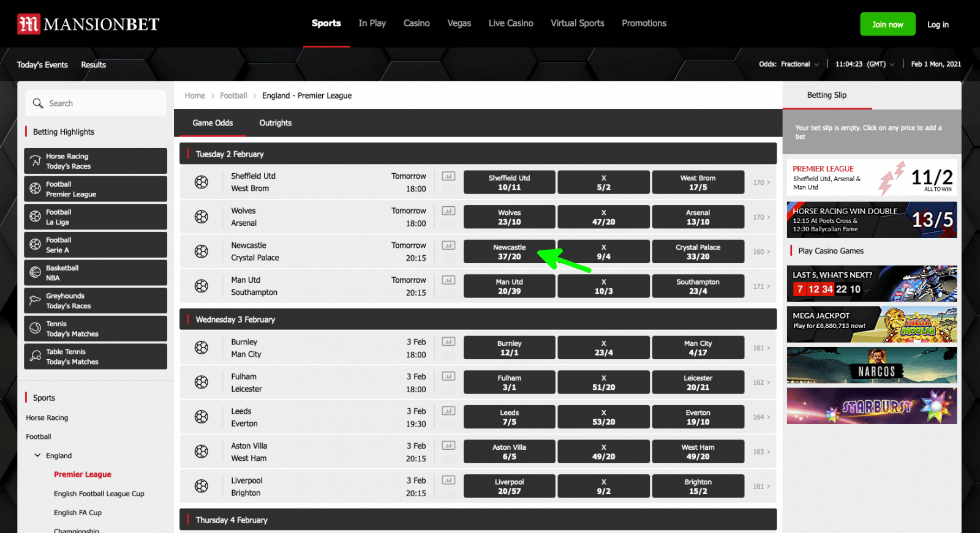Open Tennis Today's Matches highlight

(x=96, y=329)
